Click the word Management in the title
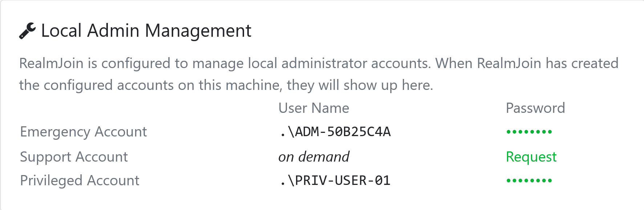 198,31
